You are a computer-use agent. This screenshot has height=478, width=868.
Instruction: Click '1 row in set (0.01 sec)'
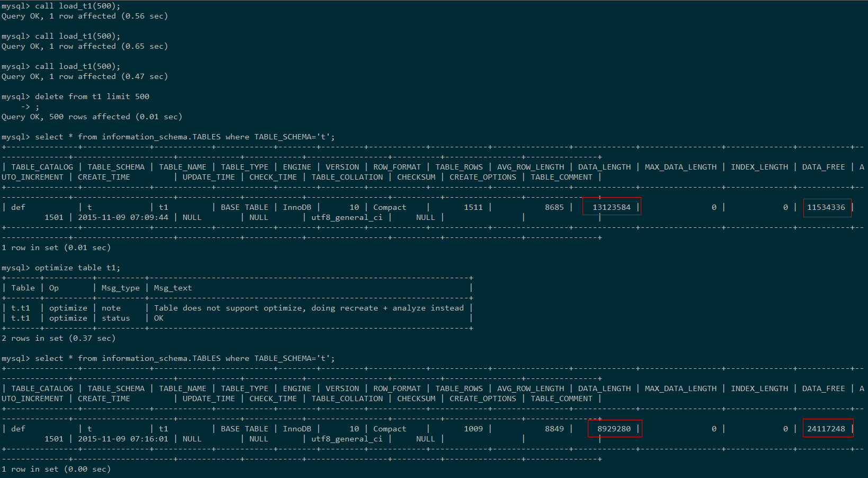(x=56, y=248)
